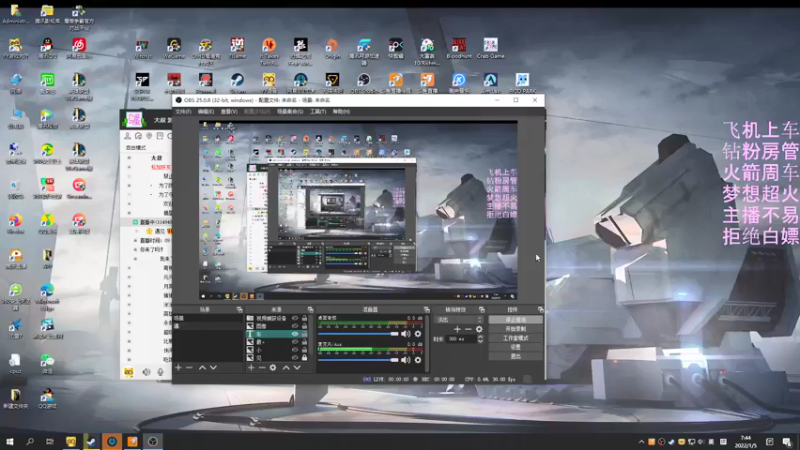The image size is (800, 450).
Task: Mute the desktop audio (桌面音频) speaker icon
Action: tap(406, 334)
